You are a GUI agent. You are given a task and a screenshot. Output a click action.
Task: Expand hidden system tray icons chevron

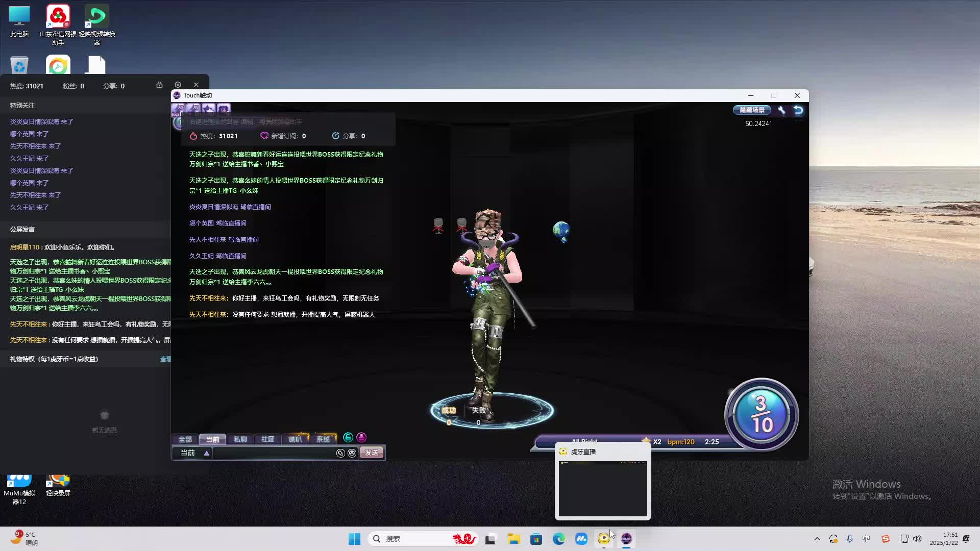click(817, 539)
